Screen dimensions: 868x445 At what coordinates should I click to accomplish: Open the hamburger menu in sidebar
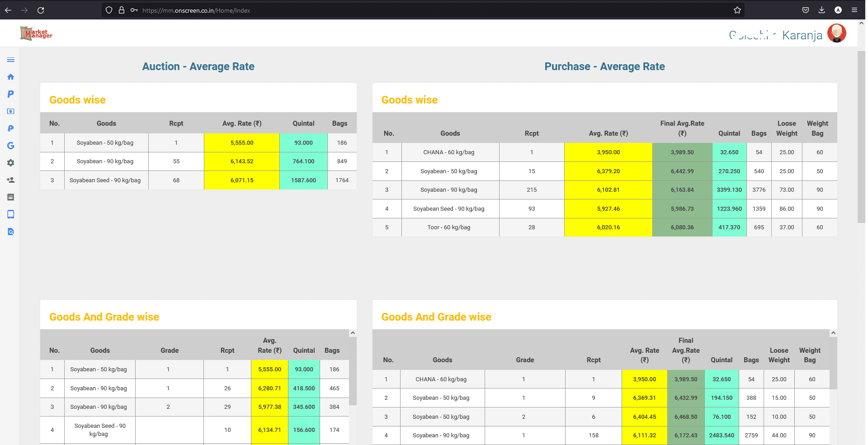[x=11, y=60]
